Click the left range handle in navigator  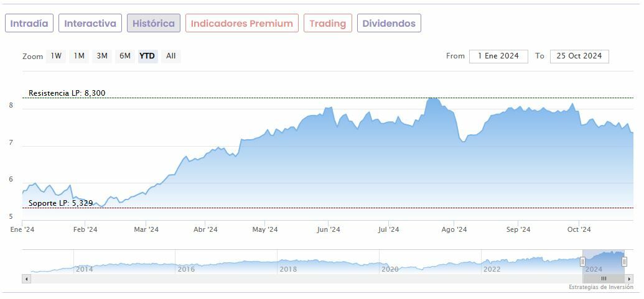pos(582,262)
